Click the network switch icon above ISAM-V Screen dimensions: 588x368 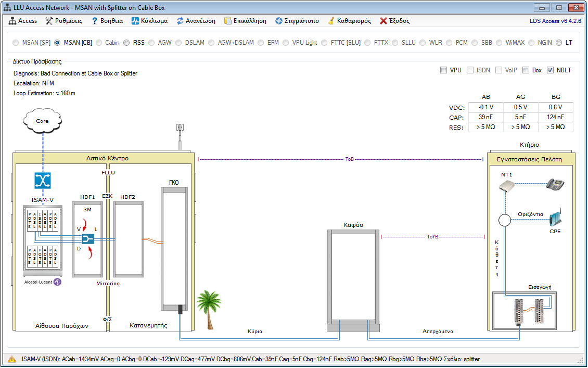pyautogui.click(x=41, y=181)
